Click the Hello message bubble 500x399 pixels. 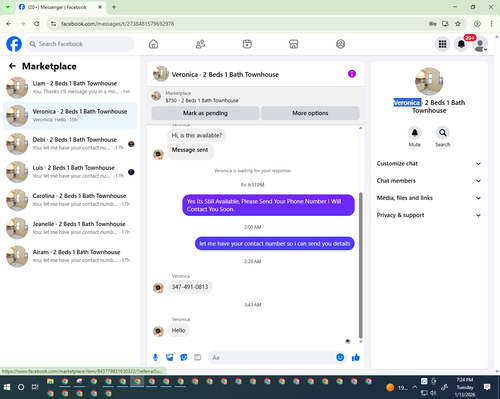coord(178,330)
